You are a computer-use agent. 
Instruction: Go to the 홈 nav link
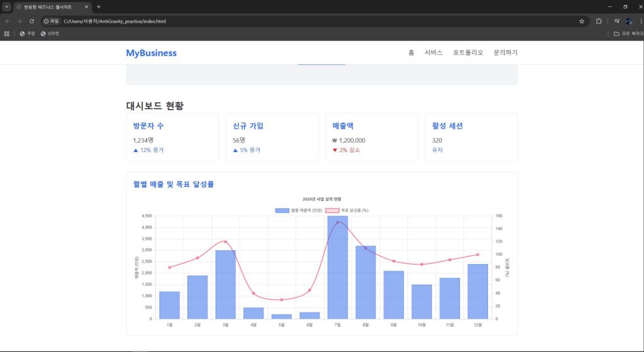pos(411,53)
